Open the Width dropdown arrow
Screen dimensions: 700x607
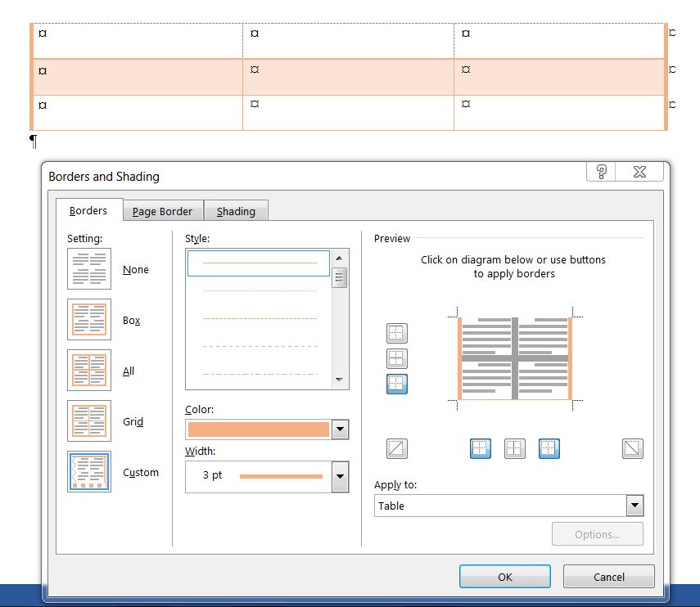341,476
